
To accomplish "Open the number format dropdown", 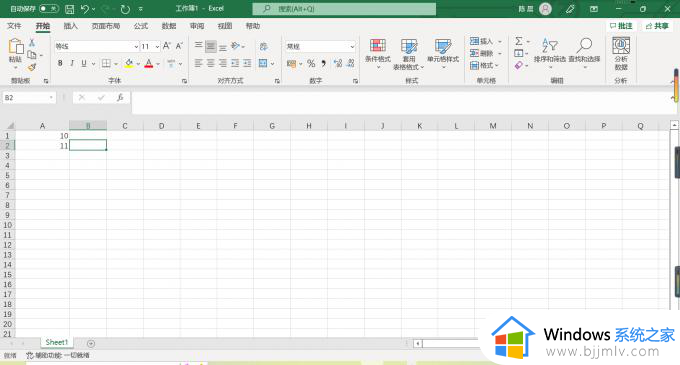I will (352, 46).
